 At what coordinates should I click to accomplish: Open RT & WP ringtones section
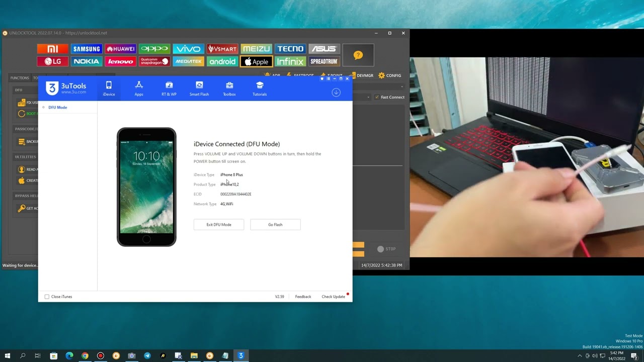click(169, 88)
